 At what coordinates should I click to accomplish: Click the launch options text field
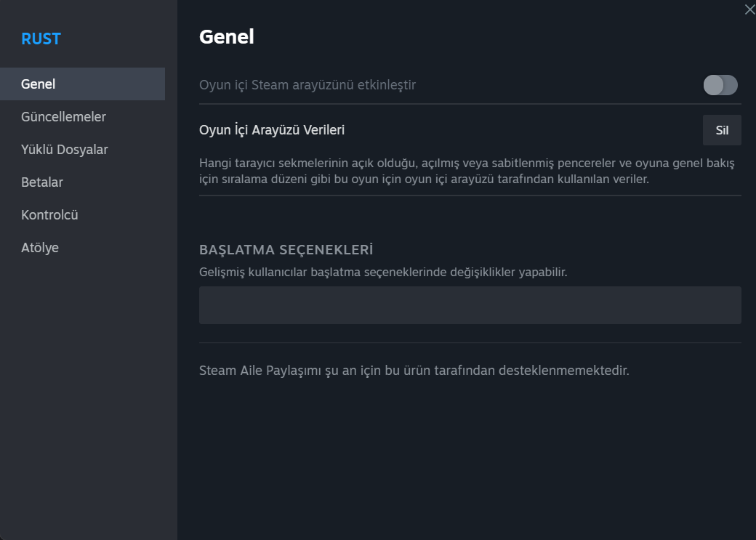[470, 305]
